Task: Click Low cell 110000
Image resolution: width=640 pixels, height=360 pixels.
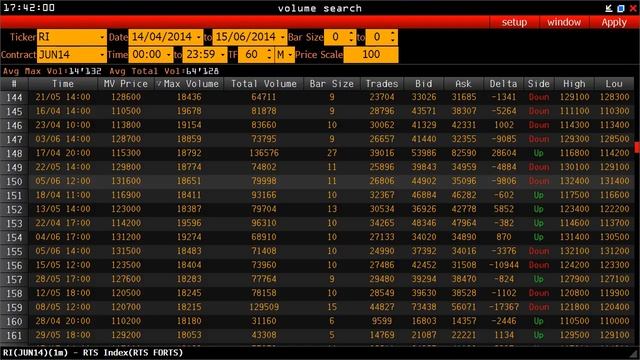Action: [x=614, y=321]
